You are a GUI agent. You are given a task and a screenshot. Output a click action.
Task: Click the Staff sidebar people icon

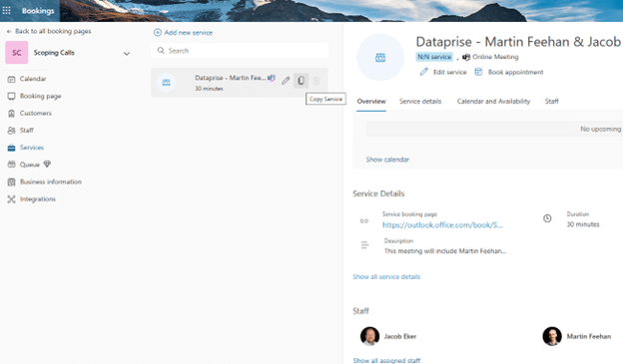pos(11,131)
